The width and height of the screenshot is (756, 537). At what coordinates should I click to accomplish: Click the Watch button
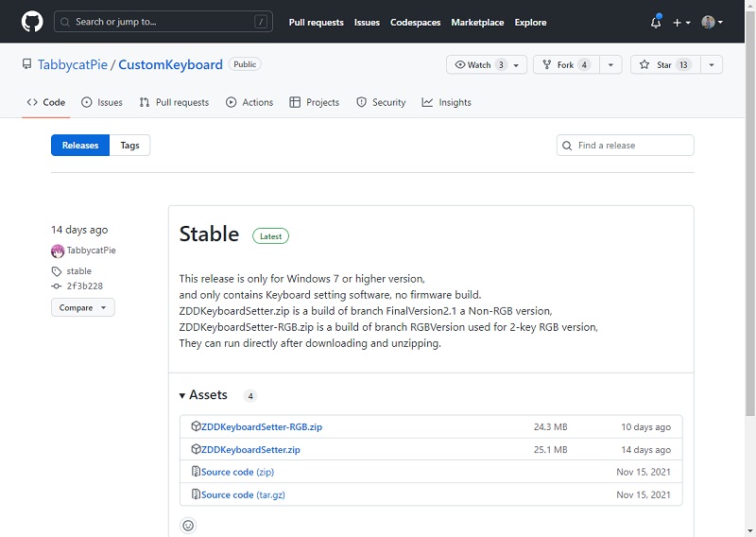point(486,64)
